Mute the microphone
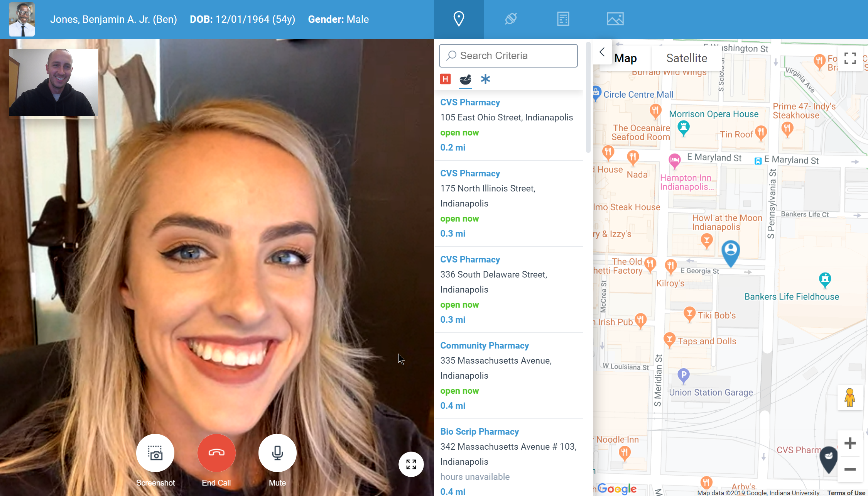This screenshot has width=868, height=496. (x=277, y=453)
